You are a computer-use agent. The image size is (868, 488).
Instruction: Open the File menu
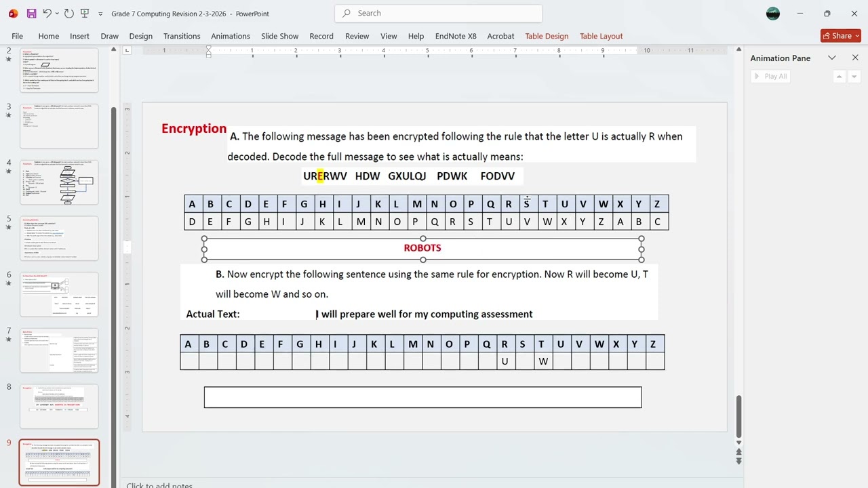pos(17,36)
